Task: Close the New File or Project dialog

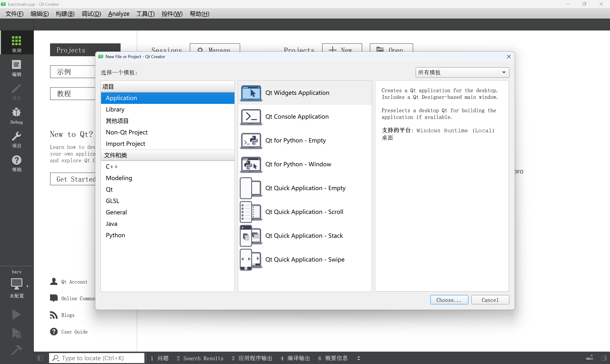Action: point(509,57)
